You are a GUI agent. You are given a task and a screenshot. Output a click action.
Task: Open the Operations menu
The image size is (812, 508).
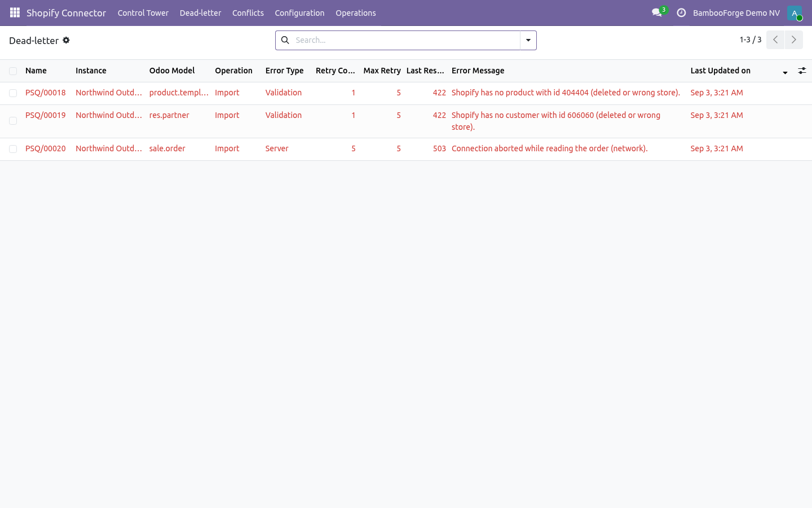[356, 13]
